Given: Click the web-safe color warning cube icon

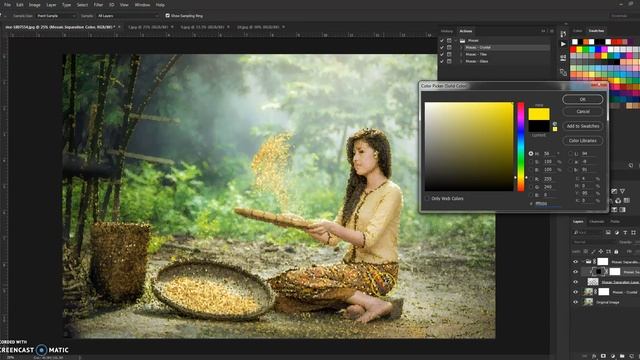Looking at the screenshot, I should tap(555, 124).
